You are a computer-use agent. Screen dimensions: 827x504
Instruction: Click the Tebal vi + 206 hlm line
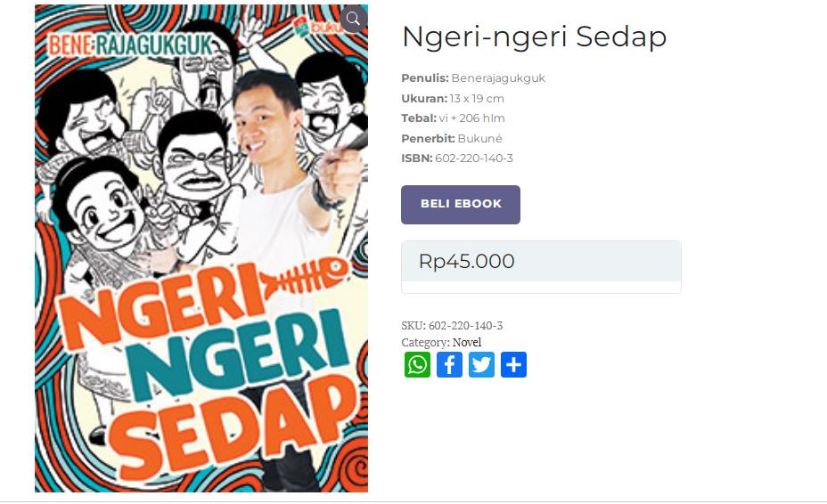tap(453, 118)
